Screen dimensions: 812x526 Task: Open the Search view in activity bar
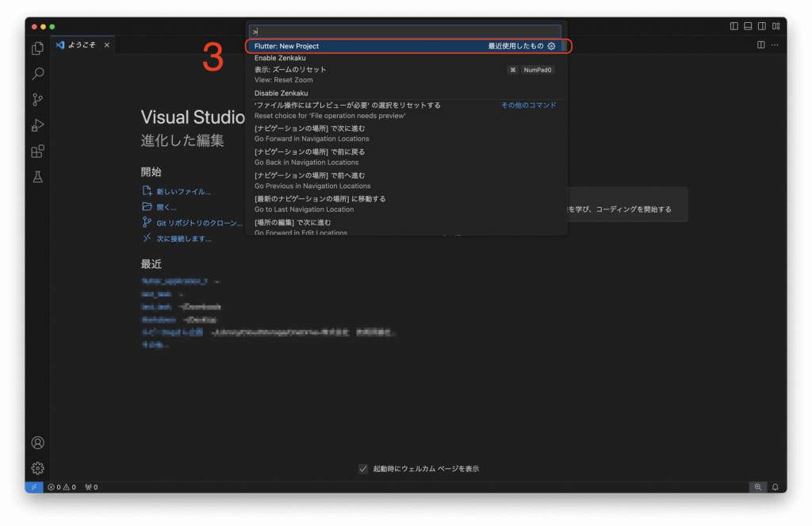pyautogui.click(x=38, y=74)
